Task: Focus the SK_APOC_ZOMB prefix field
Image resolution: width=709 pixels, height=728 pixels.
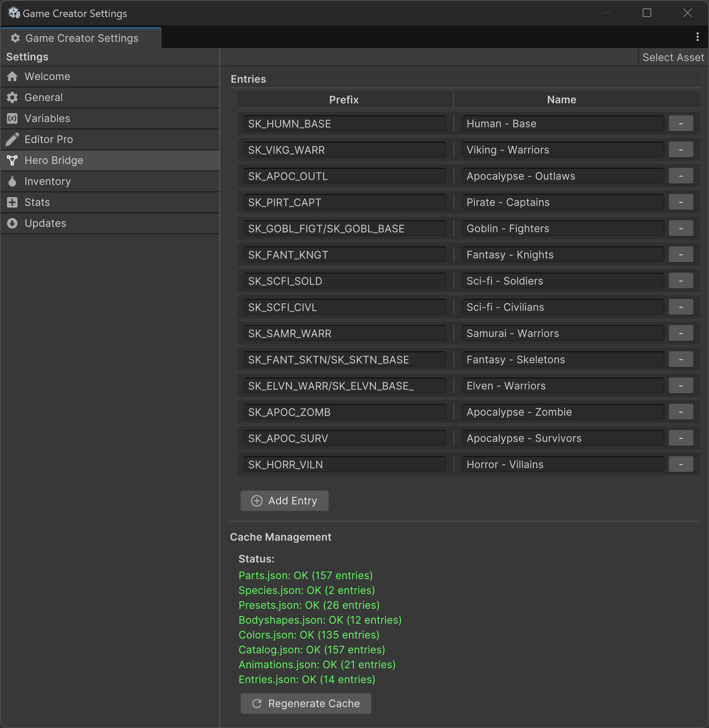Action: pyautogui.click(x=345, y=412)
